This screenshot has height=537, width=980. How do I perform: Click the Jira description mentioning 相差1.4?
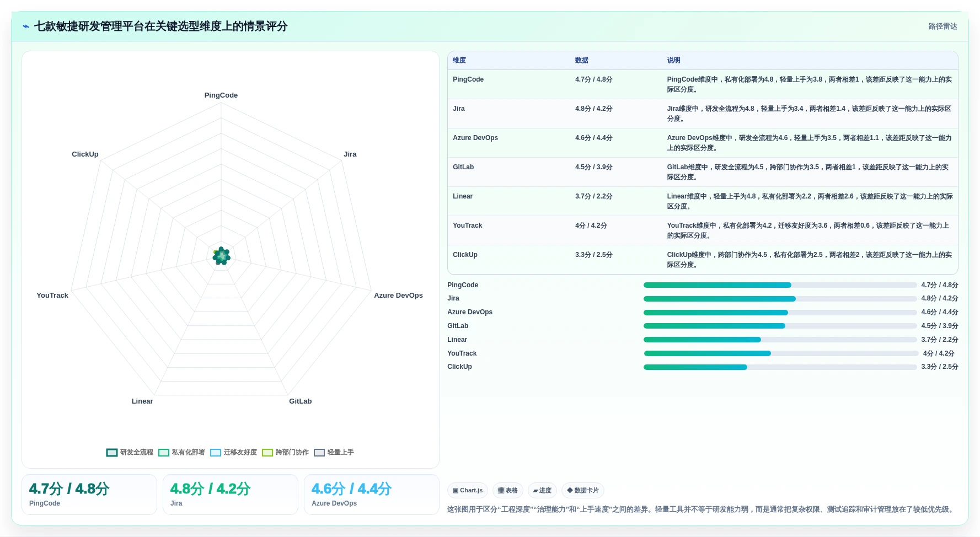810,114
